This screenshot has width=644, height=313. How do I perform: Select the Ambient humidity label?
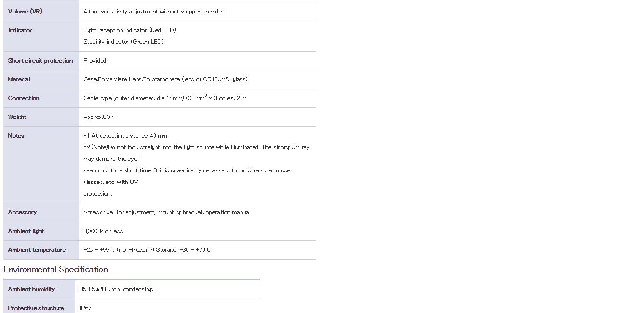(31, 289)
